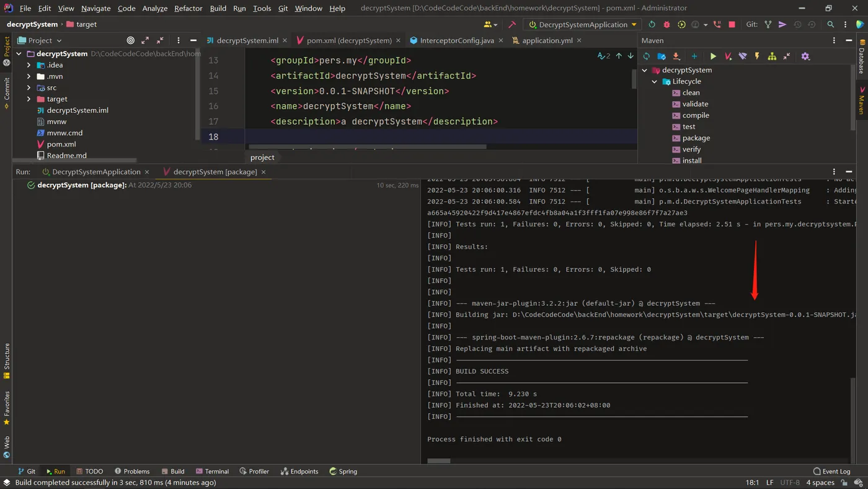This screenshot has width=868, height=489.
Task: Open Endpoints tool window
Action: [299, 471]
